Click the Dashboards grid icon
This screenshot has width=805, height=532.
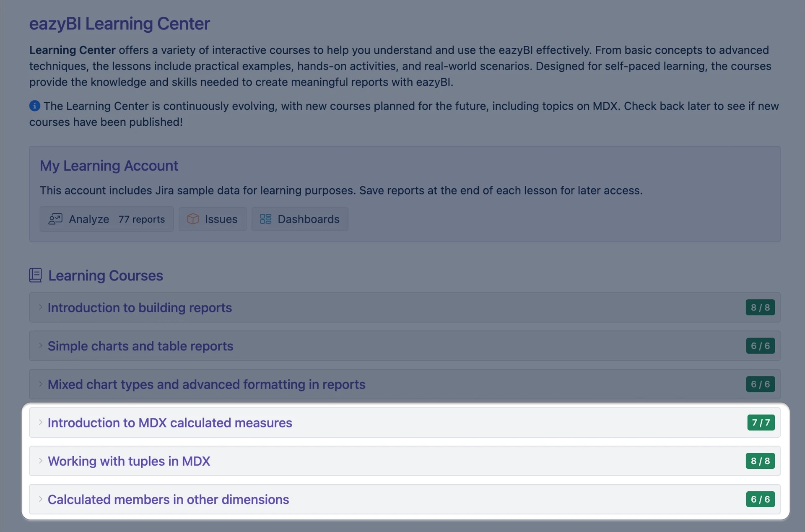[x=265, y=219]
